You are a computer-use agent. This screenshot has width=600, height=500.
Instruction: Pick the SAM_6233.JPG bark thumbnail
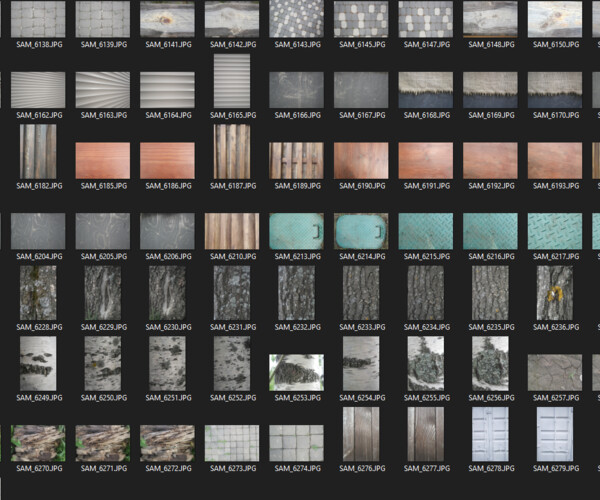(361, 293)
